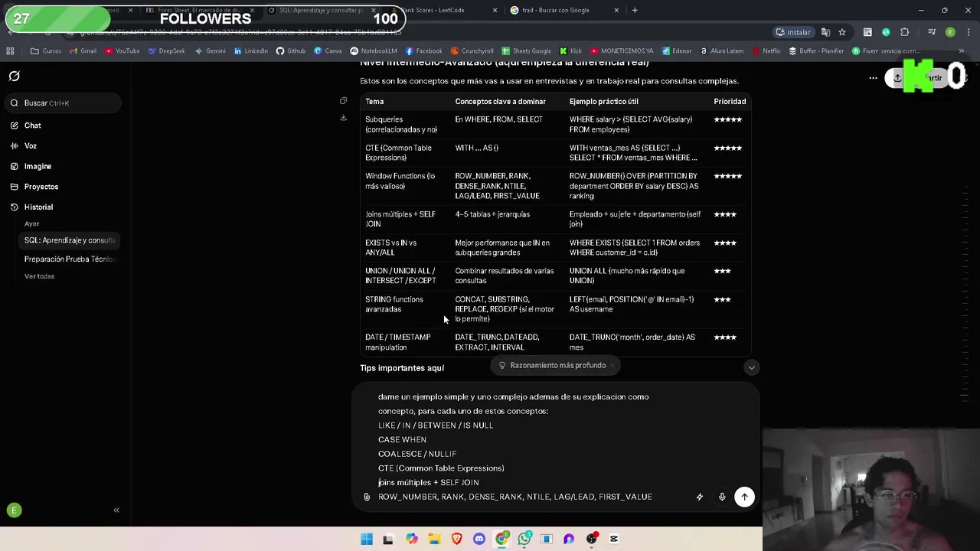Collapse the sidebar with the arrow icon
Screen dimensions: 980x551
click(x=116, y=510)
